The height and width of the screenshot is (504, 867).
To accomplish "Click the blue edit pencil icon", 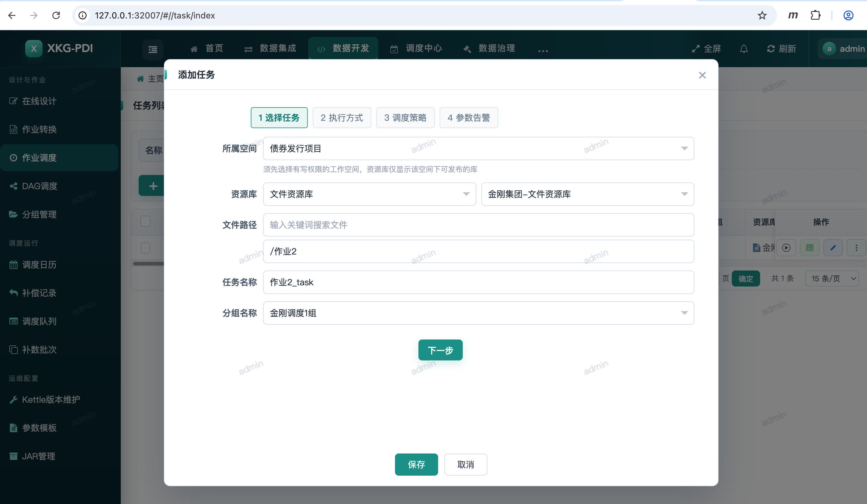I will coord(833,248).
